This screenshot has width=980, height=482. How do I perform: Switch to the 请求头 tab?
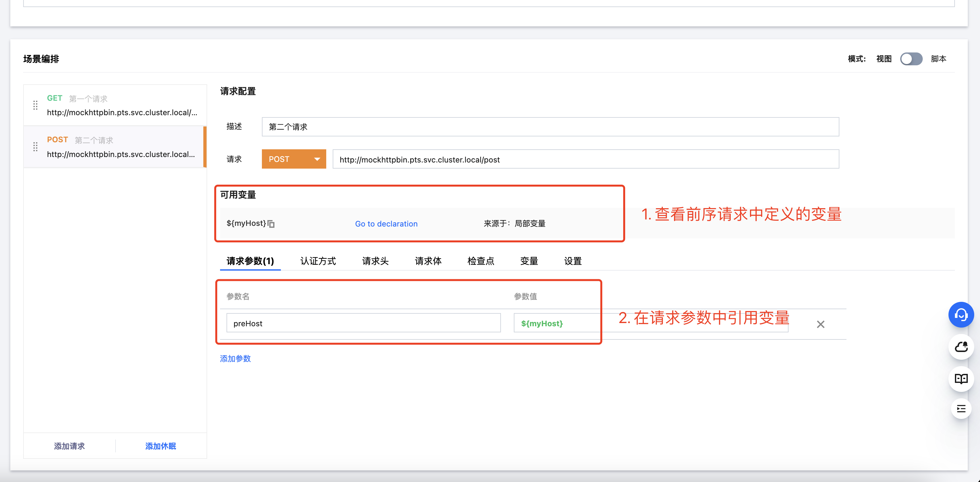point(375,261)
